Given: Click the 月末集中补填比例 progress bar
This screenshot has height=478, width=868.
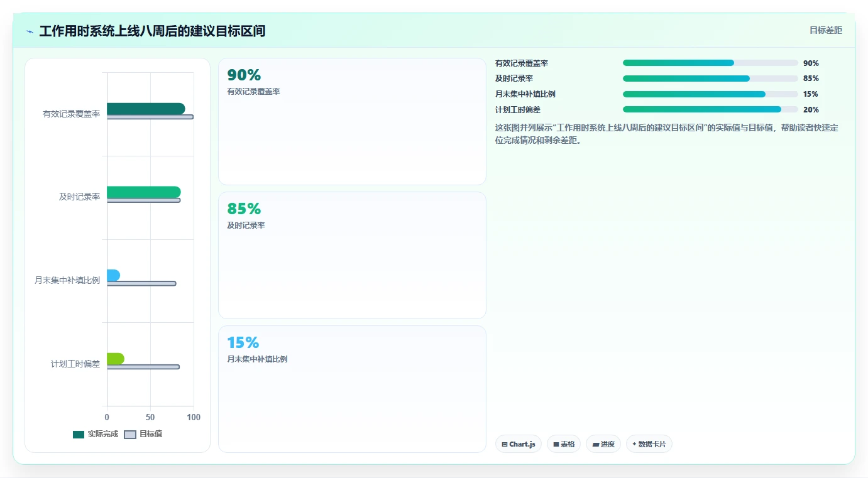Looking at the screenshot, I should (710, 94).
